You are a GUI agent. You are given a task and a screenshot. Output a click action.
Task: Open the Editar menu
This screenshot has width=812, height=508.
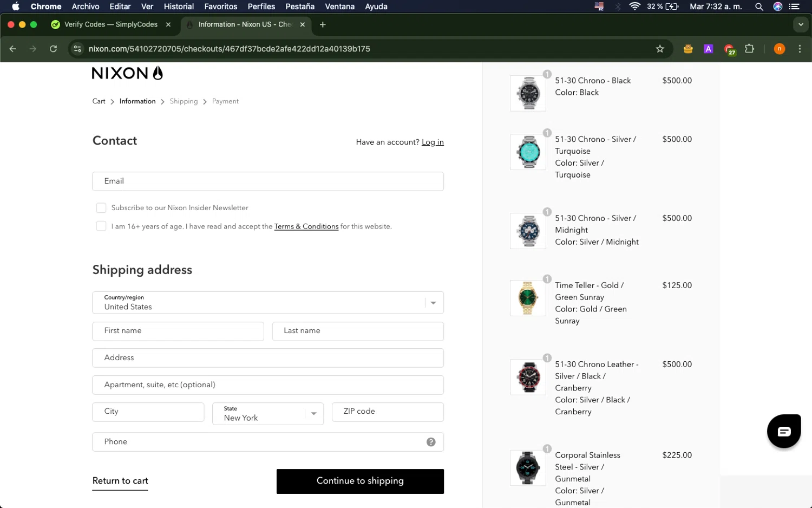[120, 6]
